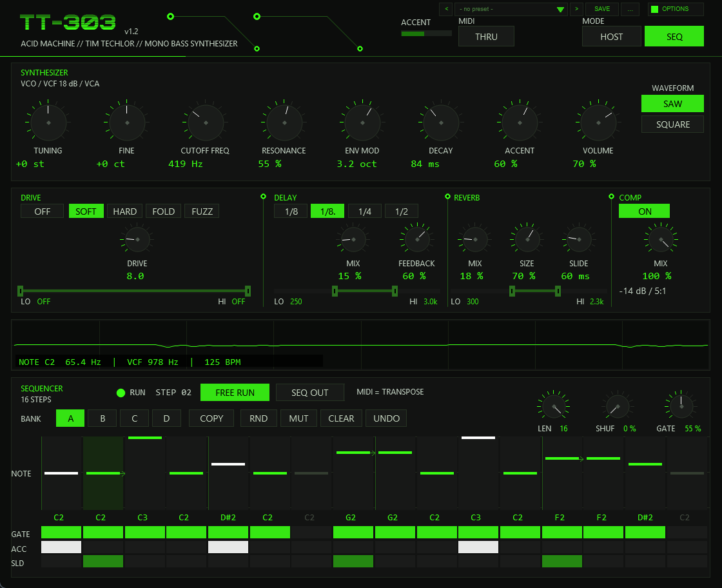722x588 pixels.
Task: Click drive HI filter slider handle
Action: tap(248, 291)
